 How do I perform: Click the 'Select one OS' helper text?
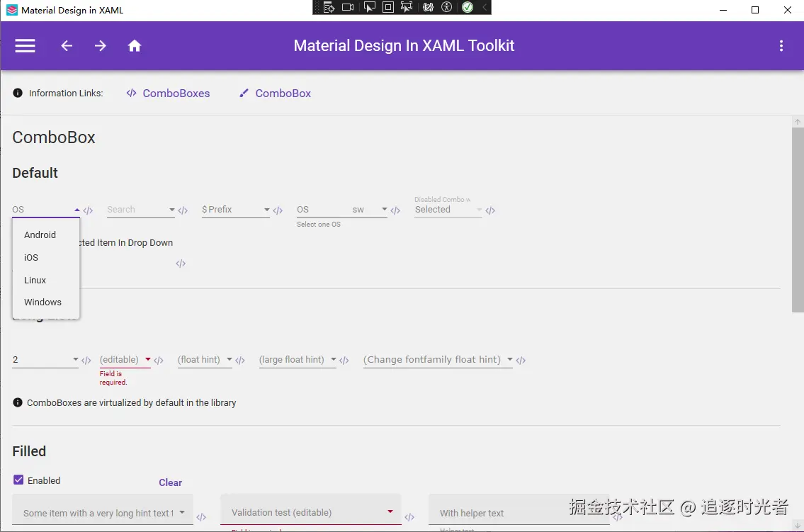pyautogui.click(x=319, y=225)
